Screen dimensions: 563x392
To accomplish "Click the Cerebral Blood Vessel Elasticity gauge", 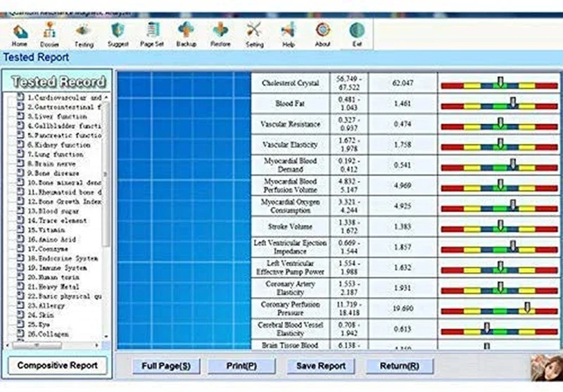I will [499, 329].
